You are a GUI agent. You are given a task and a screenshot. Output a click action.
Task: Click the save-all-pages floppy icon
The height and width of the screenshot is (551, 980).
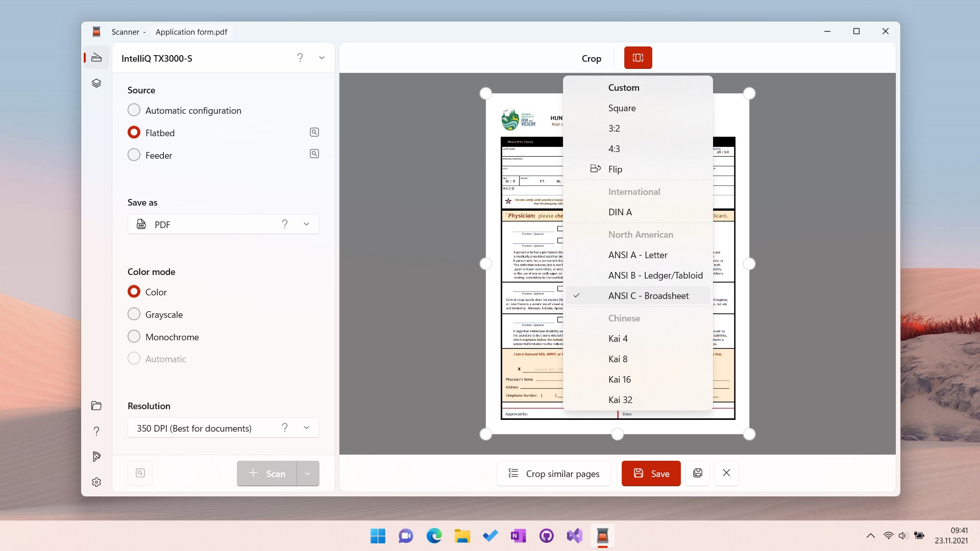pyautogui.click(x=697, y=473)
